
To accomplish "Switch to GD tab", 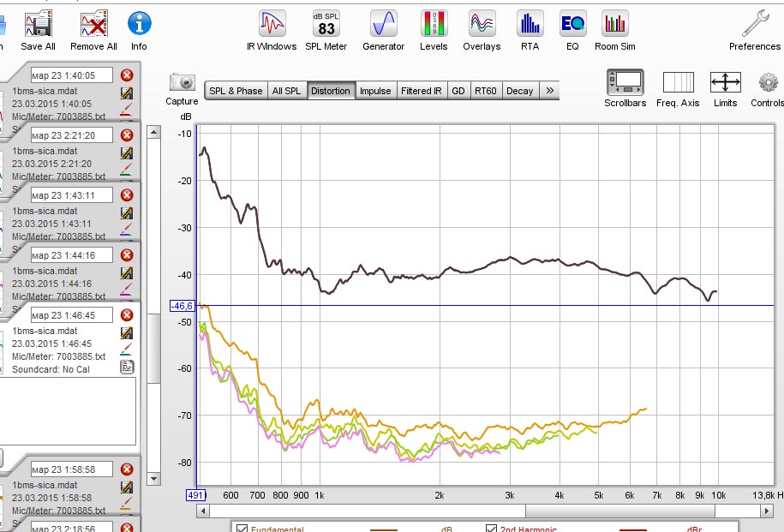I will pyautogui.click(x=458, y=91).
